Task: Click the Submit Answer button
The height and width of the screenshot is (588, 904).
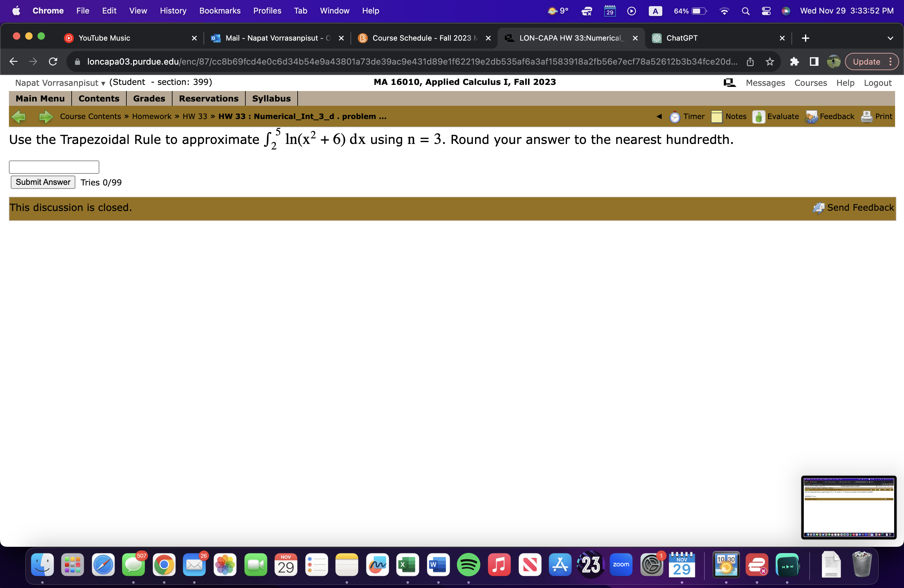Action: pyautogui.click(x=42, y=182)
